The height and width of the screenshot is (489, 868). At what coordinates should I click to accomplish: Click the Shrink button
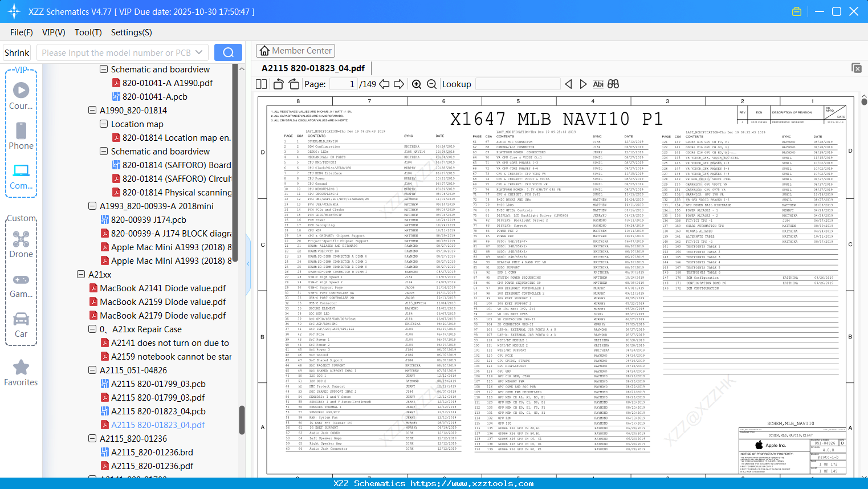(17, 52)
